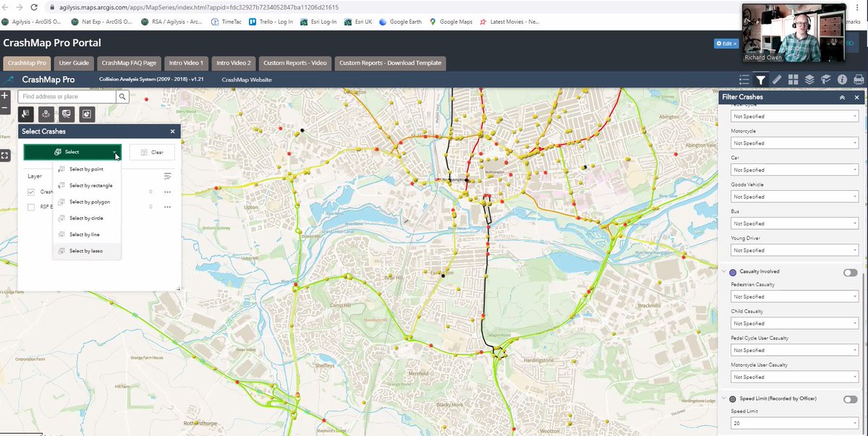868x436 pixels.
Task: Open the second map widget icon
Action: click(46, 114)
